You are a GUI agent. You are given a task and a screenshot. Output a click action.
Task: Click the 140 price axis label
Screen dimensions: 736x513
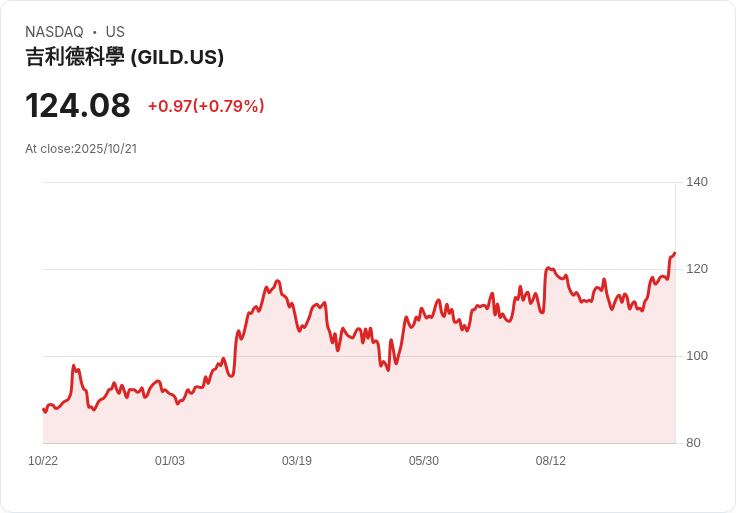coord(697,182)
